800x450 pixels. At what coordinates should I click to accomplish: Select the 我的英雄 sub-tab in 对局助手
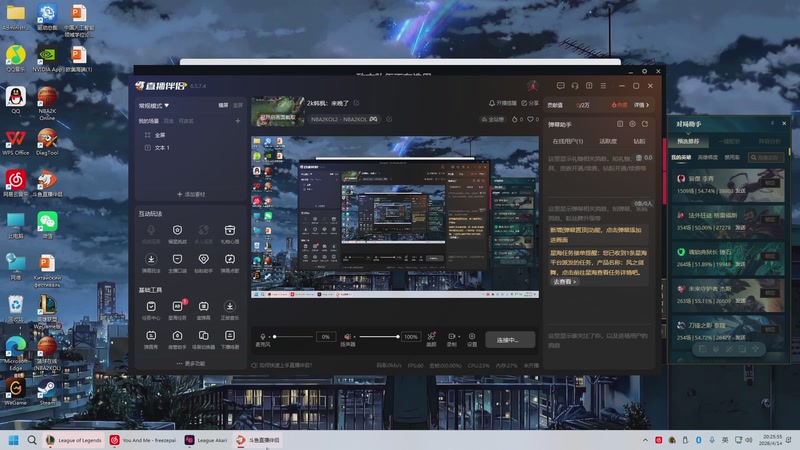[681, 158]
